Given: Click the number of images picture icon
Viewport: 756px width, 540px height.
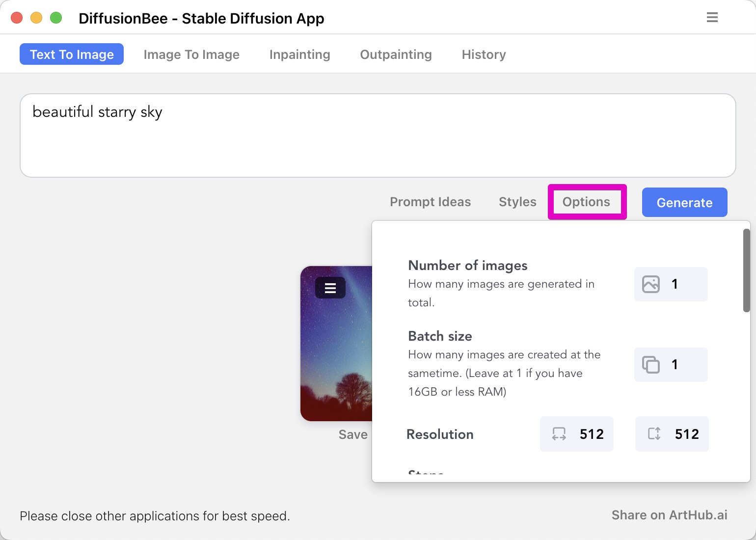Looking at the screenshot, I should click(651, 284).
